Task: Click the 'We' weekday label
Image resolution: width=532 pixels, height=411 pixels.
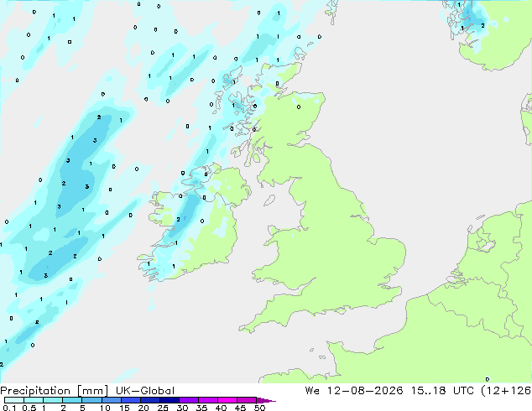Action: point(312,391)
